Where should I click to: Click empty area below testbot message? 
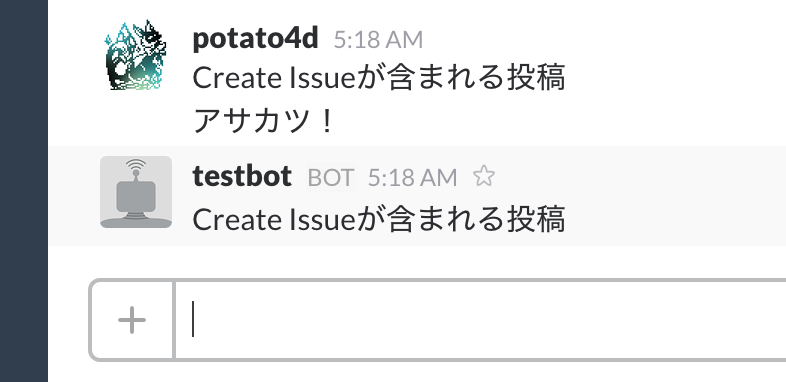coord(417,262)
